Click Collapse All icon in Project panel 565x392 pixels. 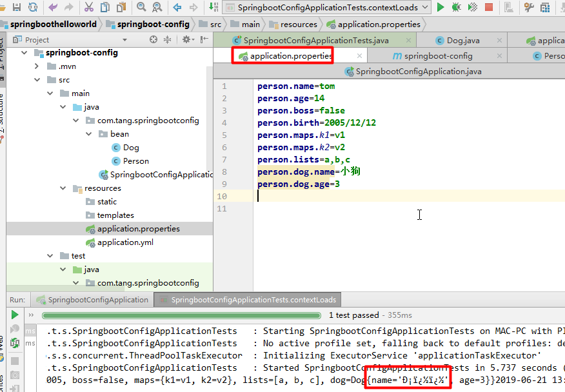pyautogui.click(x=168, y=39)
